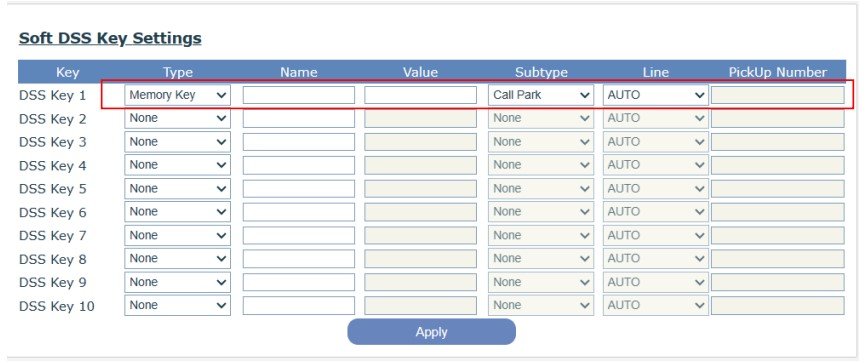Open Subtype dropdown showing Call Park

tap(541, 95)
